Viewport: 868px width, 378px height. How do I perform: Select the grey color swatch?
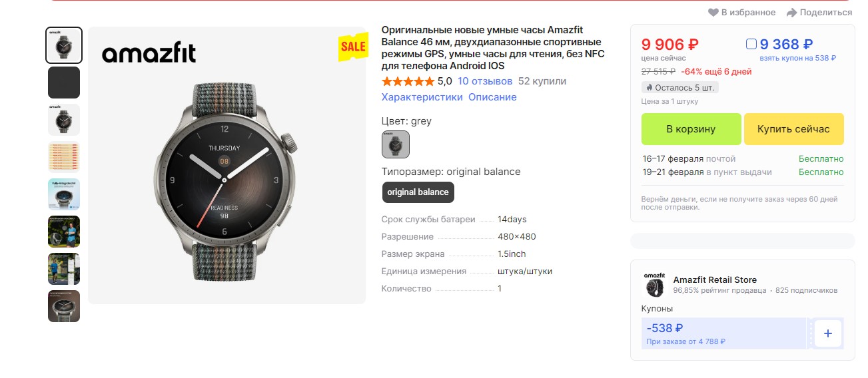tap(396, 144)
